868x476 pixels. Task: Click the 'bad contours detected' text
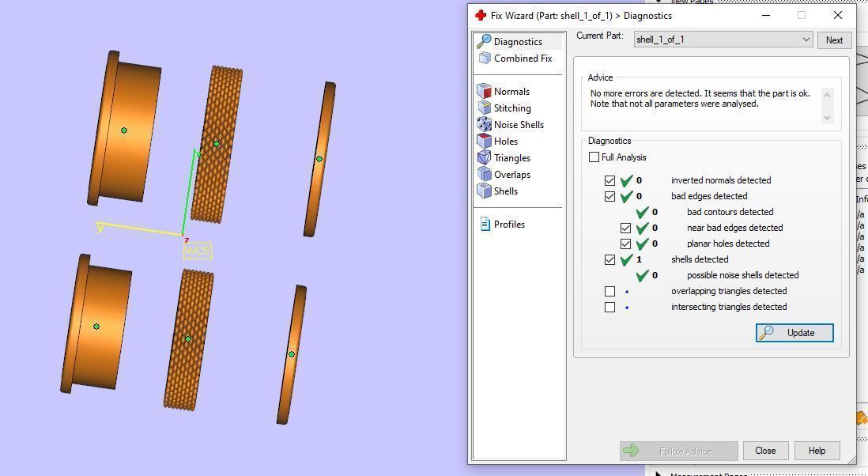tap(730, 212)
